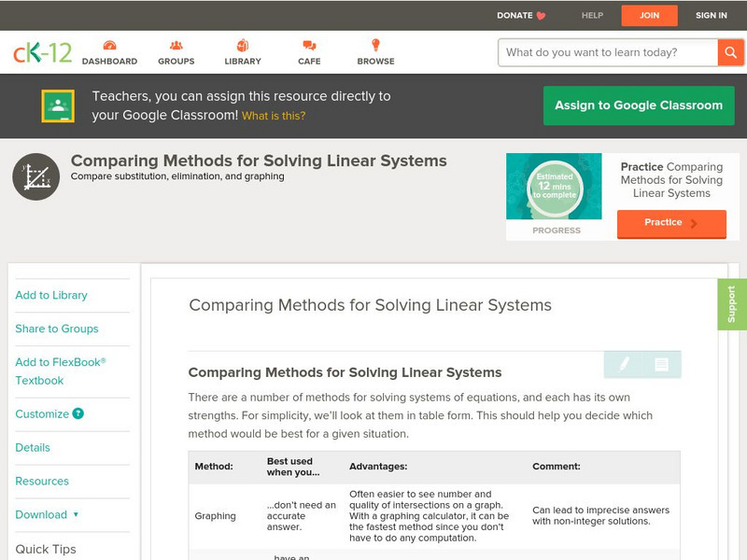The image size is (747, 560).
Task: Click Sign In at the top right
Action: (x=711, y=15)
